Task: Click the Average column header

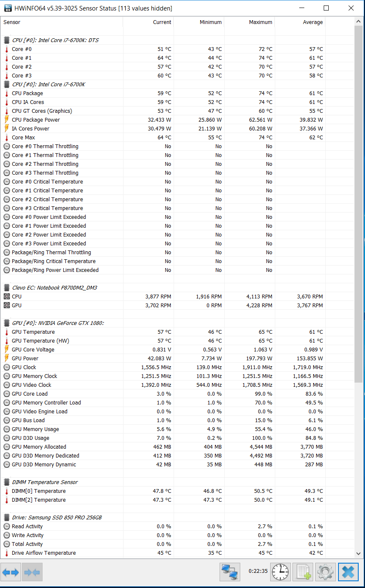Action: [x=300, y=22]
